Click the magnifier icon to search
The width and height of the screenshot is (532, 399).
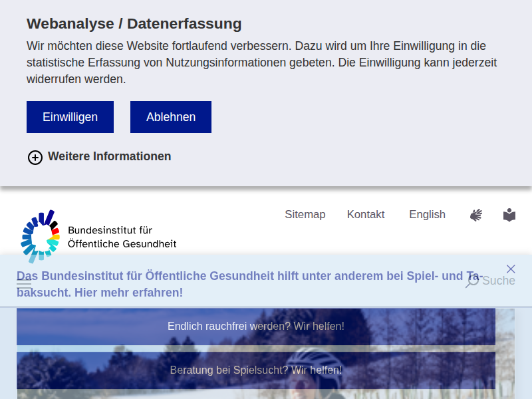pyautogui.click(x=471, y=281)
